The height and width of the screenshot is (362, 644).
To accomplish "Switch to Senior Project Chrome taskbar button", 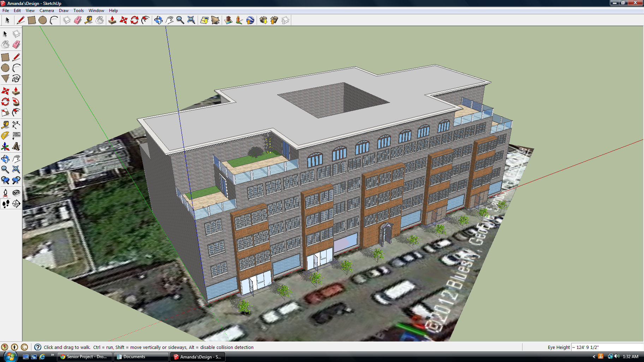I will click(x=85, y=357).
